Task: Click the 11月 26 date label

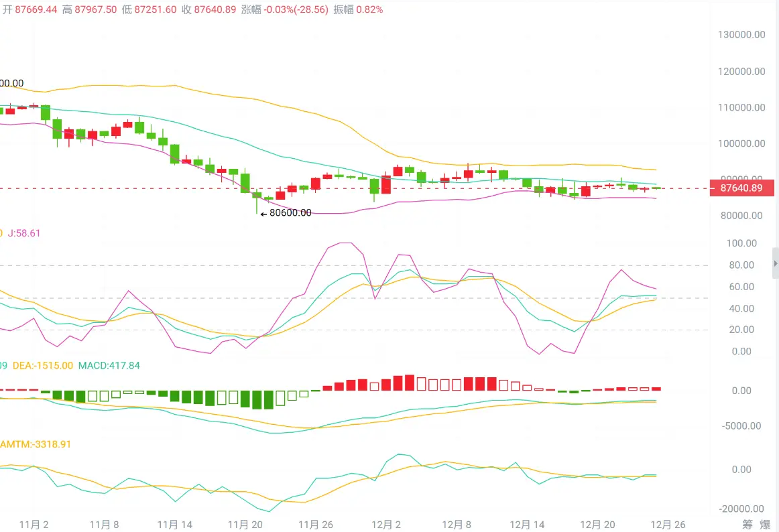Action: coord(316,525)
